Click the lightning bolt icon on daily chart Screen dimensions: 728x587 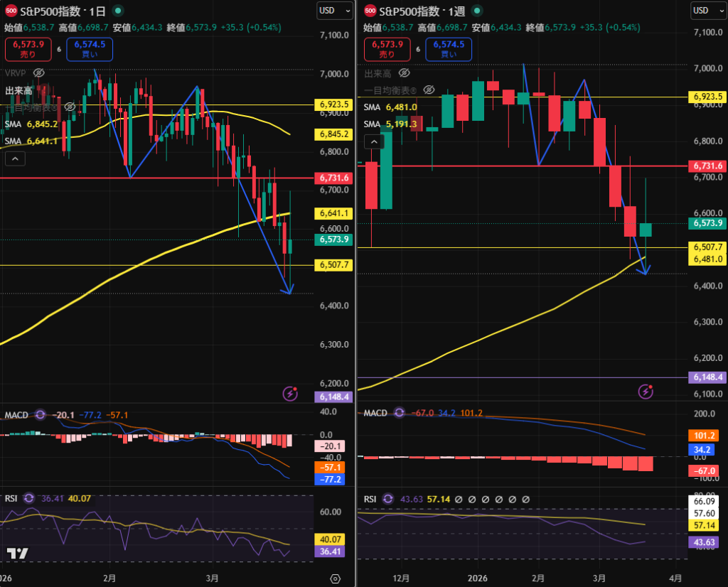pyautogui.click(x=290, y=392)
